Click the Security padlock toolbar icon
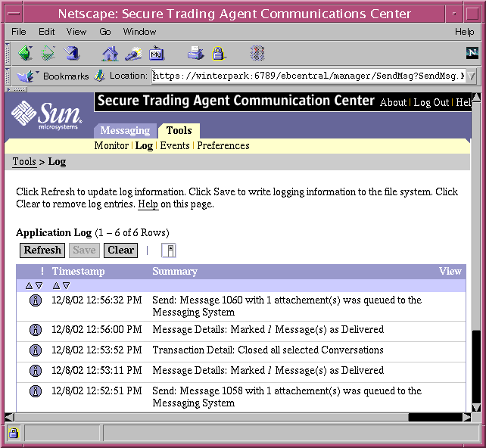Image resolution: width=486 pixels, height=448 pixels. coord(219,53)
